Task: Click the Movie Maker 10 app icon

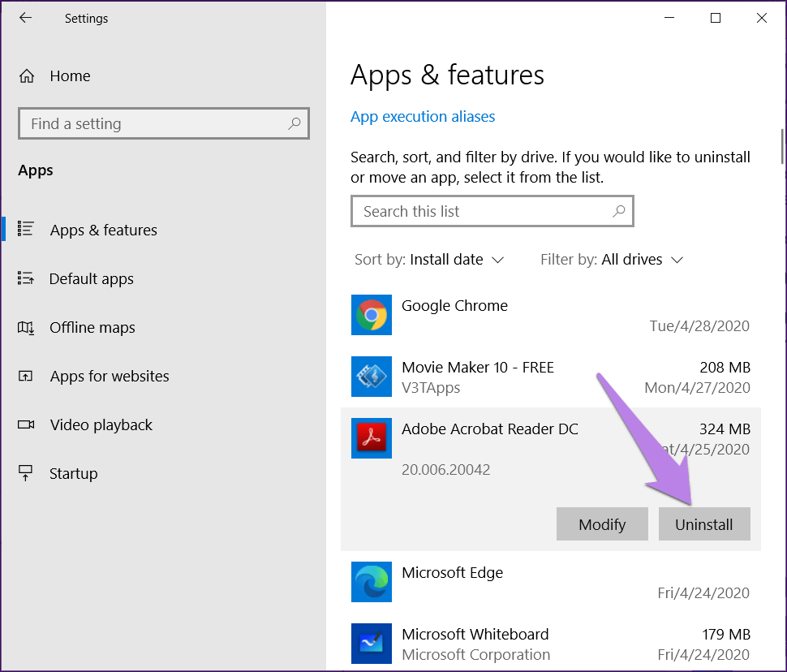Action: (372, 377)
